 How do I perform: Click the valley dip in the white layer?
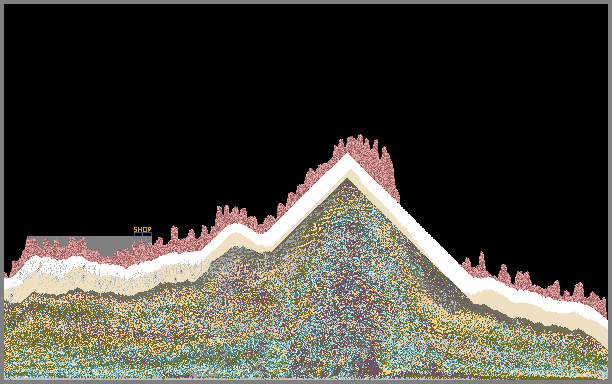tap(264, 238)
